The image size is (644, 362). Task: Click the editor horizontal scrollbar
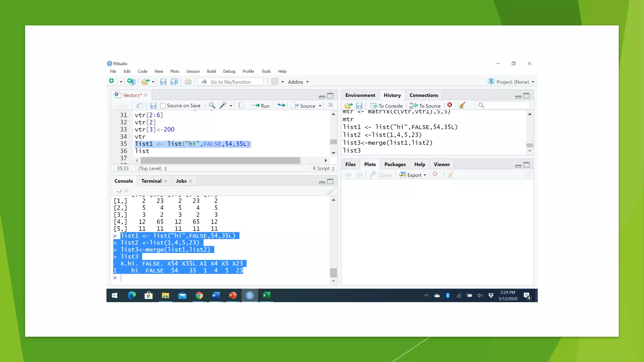coord(220,161)
